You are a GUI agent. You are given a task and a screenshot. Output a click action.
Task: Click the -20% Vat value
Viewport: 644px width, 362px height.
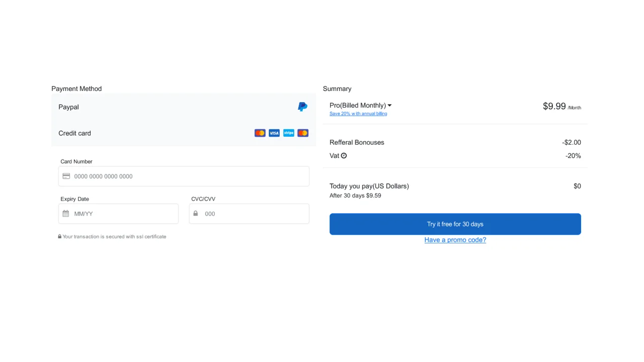click(x=573, y=156)
